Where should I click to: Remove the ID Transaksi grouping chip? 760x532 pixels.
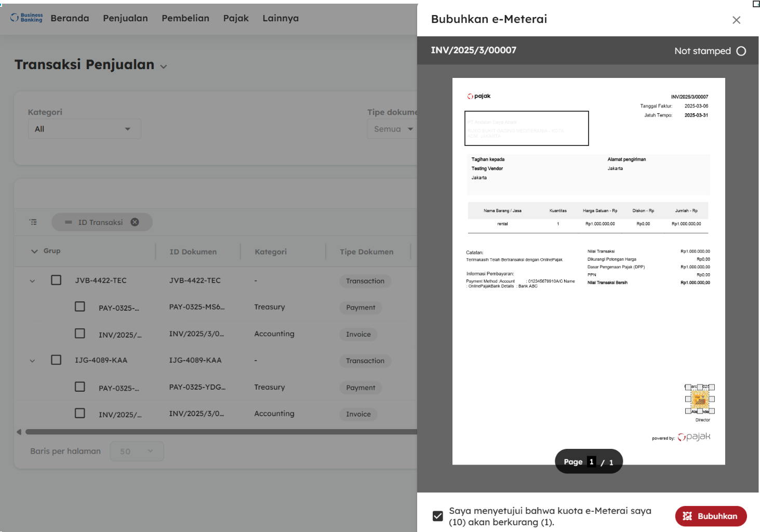(x=135, y=222)
